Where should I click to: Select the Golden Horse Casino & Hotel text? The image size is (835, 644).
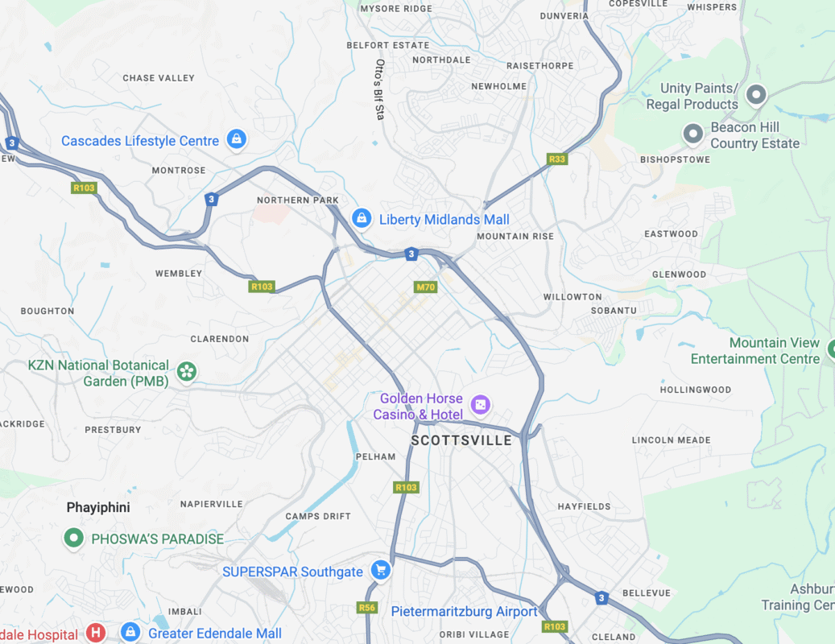click(418, 406)
